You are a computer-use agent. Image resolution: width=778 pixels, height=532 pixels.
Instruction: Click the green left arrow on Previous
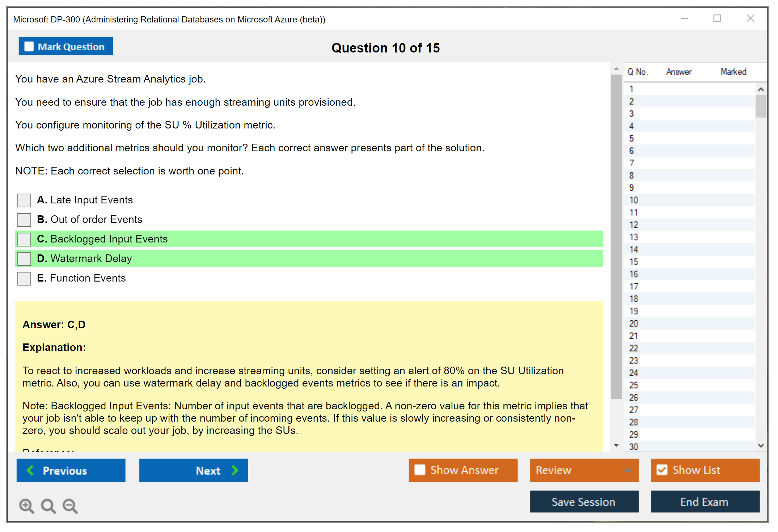pos(30,470)
